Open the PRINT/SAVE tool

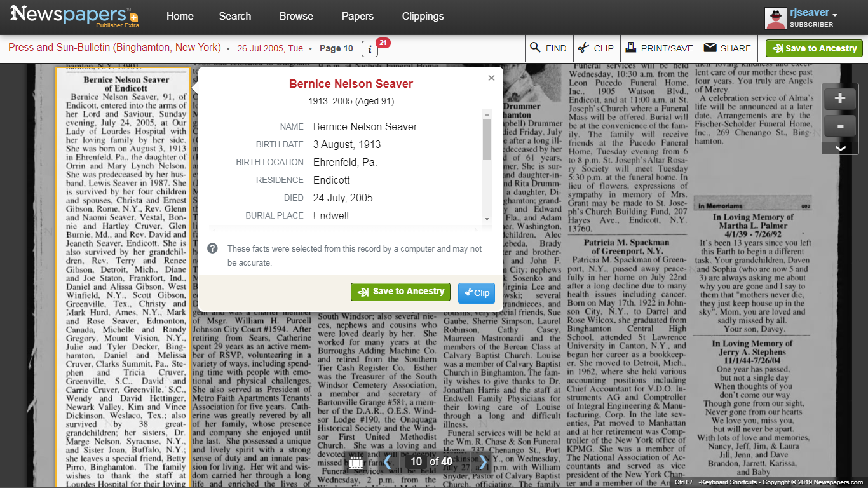(x=660, y=48)
